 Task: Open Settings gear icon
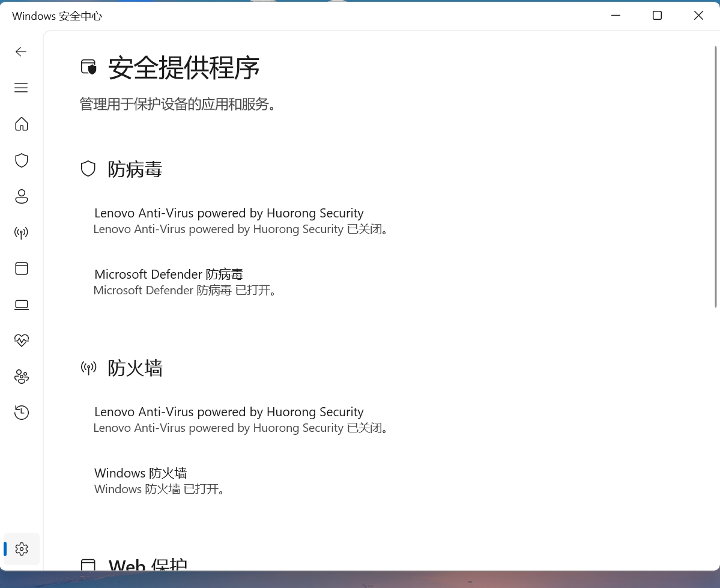tap(22, 549)
